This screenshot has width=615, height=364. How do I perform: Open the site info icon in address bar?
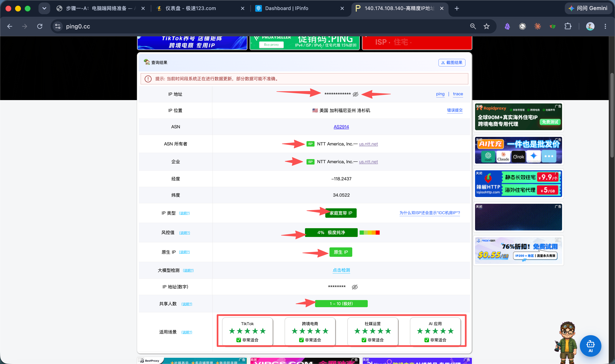58,26
